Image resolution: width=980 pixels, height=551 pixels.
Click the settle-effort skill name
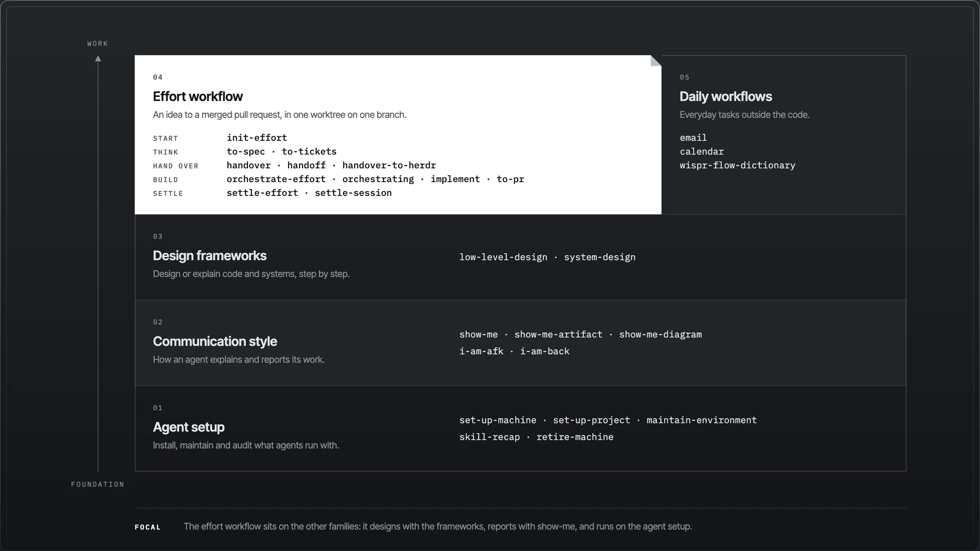pyautogui.click(x=262, y=193)
